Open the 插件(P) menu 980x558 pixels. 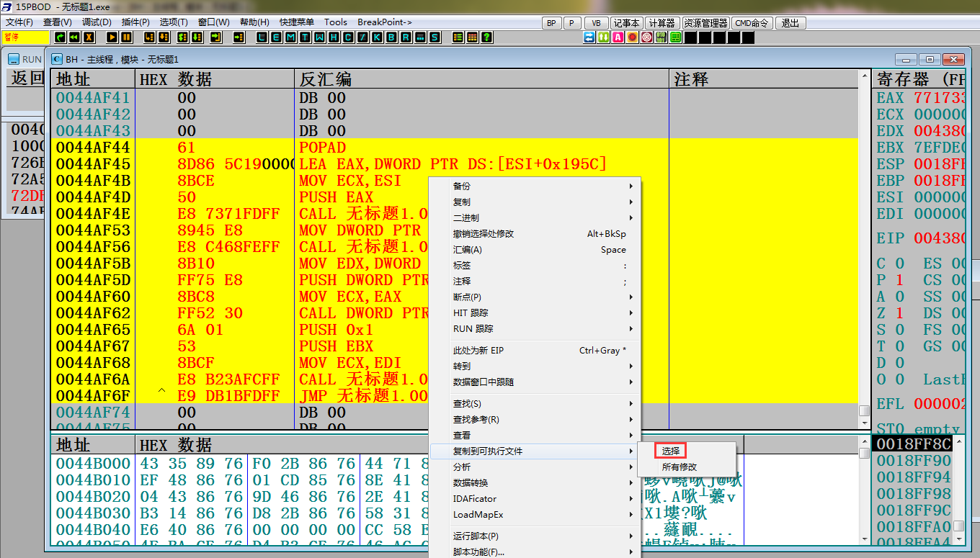135,22
